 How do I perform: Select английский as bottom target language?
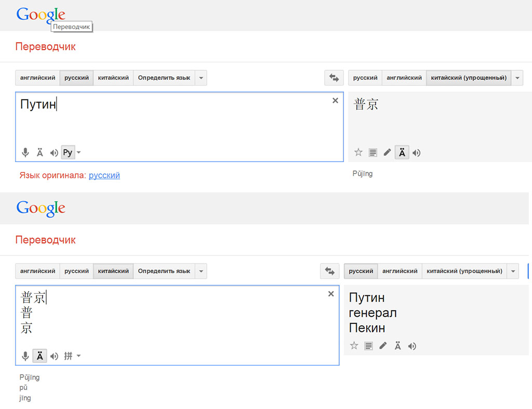pos(400,271)
